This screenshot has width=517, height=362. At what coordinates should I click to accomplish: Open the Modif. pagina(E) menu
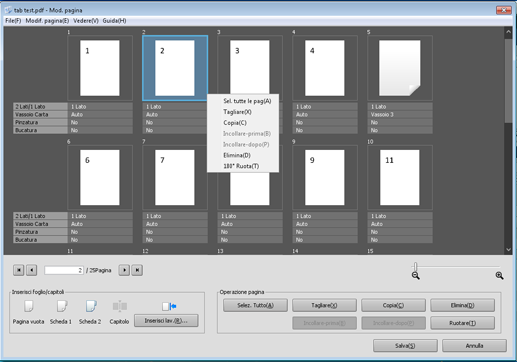(47, 21)
